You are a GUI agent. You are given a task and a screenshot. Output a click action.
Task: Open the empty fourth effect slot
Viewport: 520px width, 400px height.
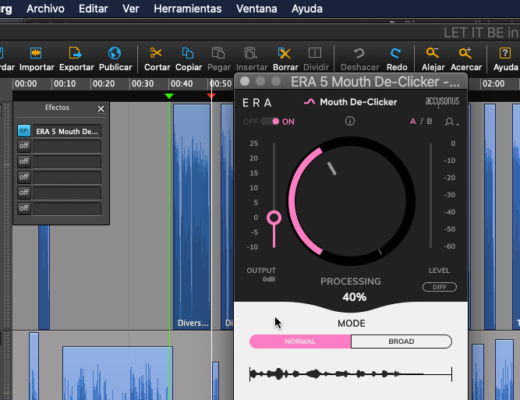click(x=67, y=177)
